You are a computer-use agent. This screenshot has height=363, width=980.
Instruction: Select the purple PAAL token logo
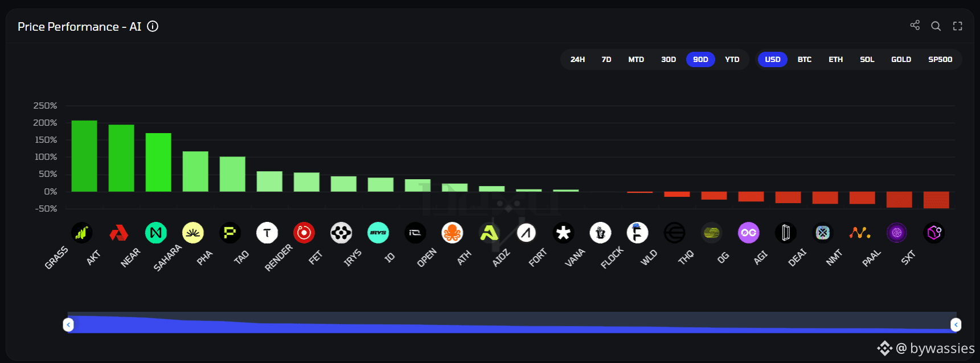pos(897,233)
